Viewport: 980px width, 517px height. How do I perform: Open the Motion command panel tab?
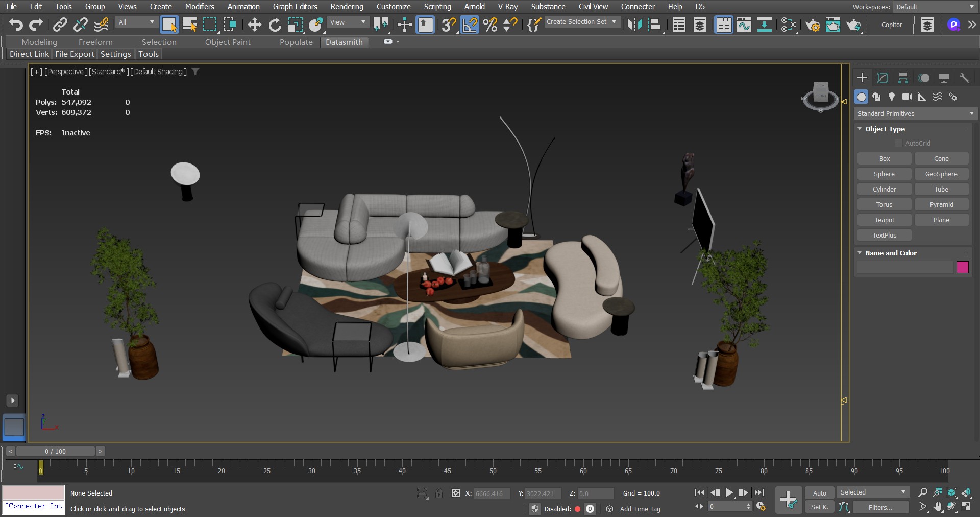pos(923,78)
